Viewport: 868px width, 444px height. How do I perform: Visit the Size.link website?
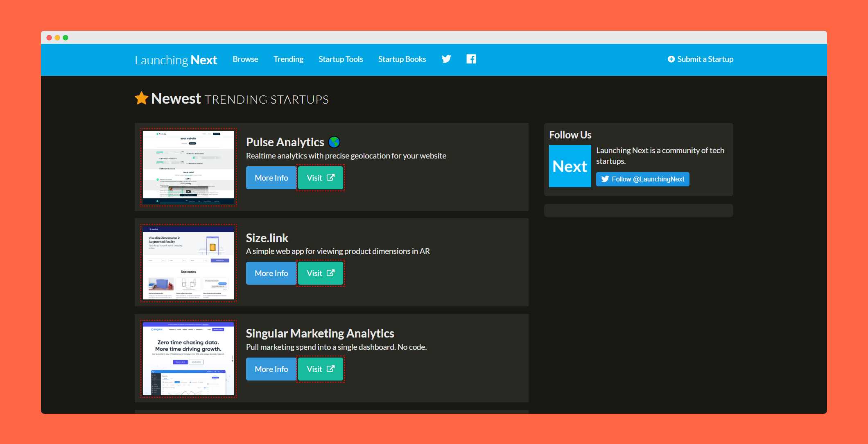[x=321, y=273]
